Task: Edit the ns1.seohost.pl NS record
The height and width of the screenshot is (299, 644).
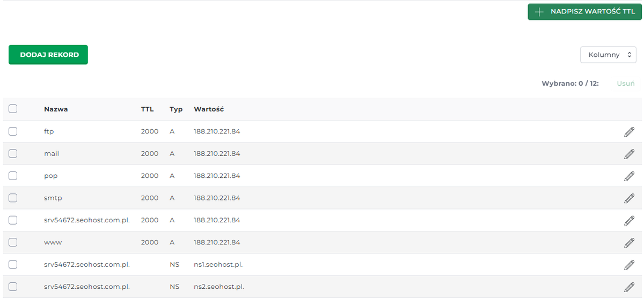Action: coord(629,265)
